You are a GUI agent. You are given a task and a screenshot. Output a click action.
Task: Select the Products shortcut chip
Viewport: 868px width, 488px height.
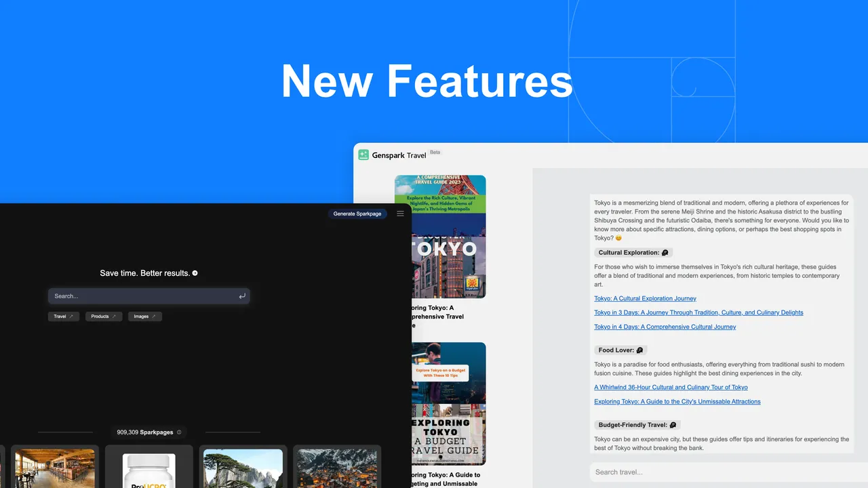[x=104, y=317]
